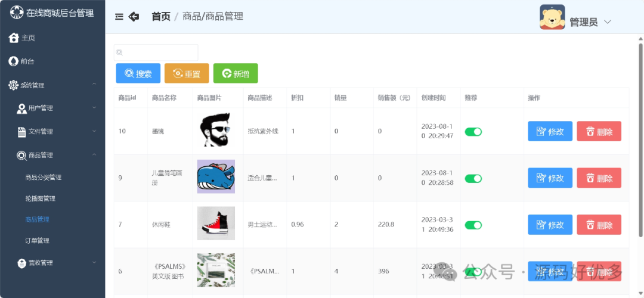This screenshot has height=298, width=644.
Task: Click the document icon beside 文件管理
Action: coord(22,132)
